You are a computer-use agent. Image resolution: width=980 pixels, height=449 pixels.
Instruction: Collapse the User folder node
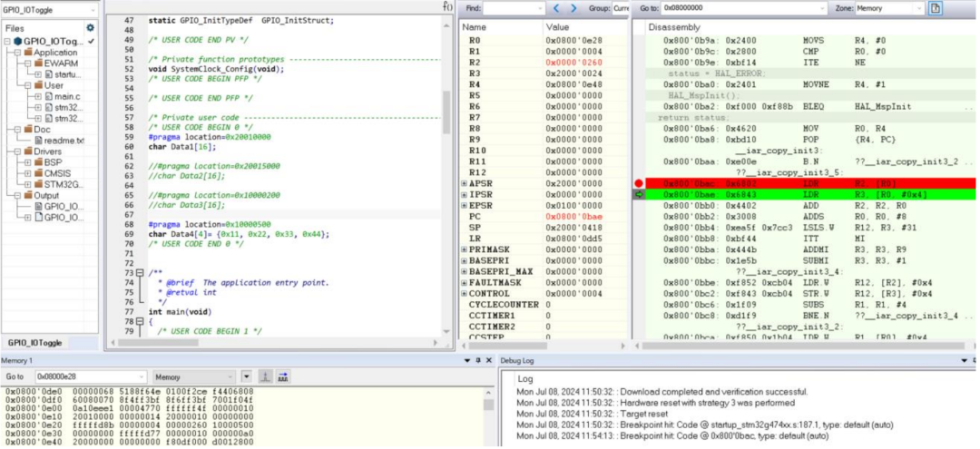point(27,85)
